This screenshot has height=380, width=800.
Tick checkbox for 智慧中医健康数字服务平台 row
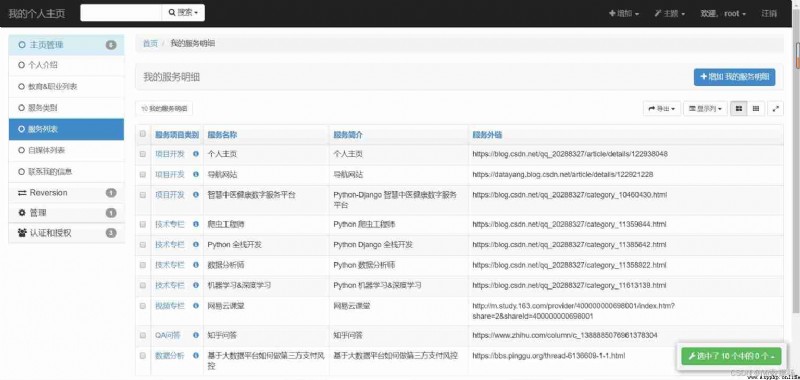click(143, 194)
